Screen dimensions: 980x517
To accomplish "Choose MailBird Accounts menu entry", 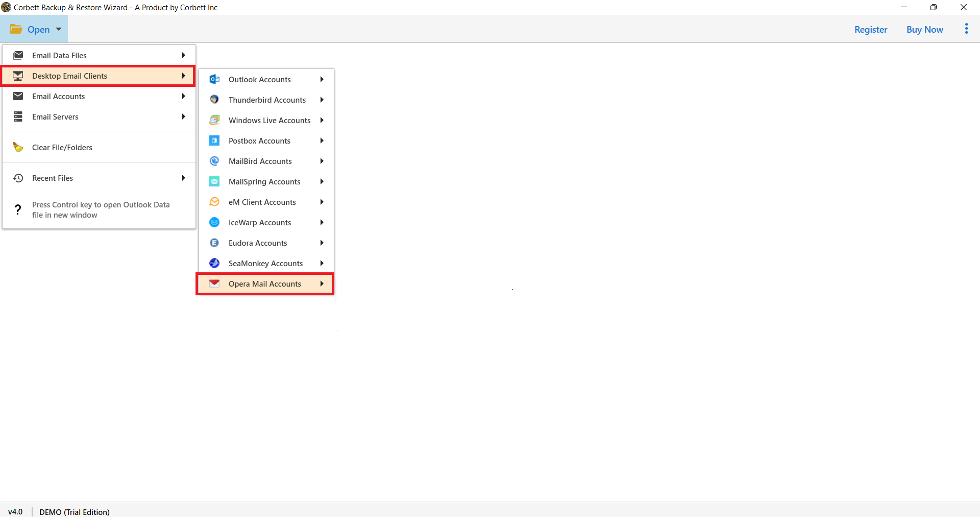I will pos(266,161).
